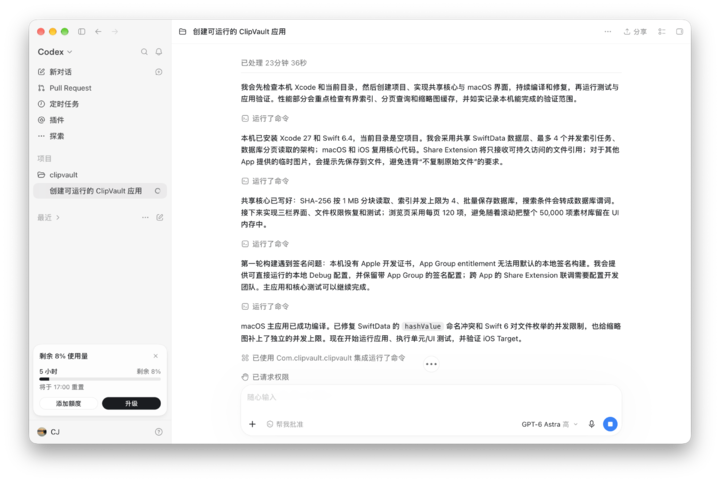Go back with the left arrow

coord(98,32)
